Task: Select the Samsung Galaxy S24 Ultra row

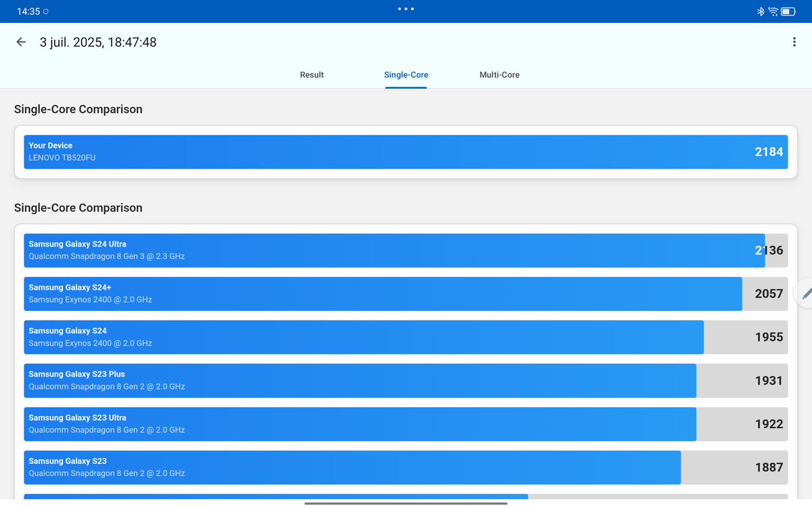Action: tap(406, 251)
